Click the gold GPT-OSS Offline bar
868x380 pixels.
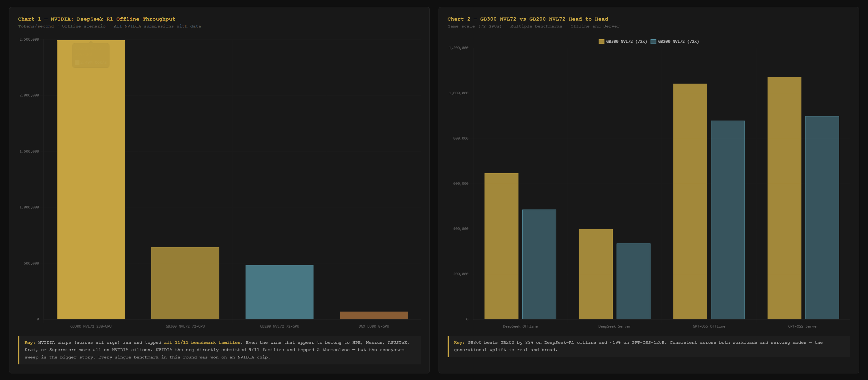[x=690, y=201]
